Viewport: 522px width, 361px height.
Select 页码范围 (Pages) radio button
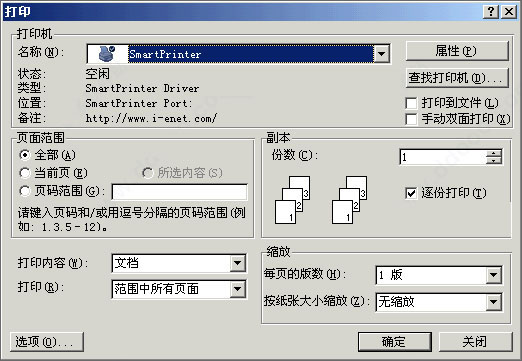click(25, 191)
